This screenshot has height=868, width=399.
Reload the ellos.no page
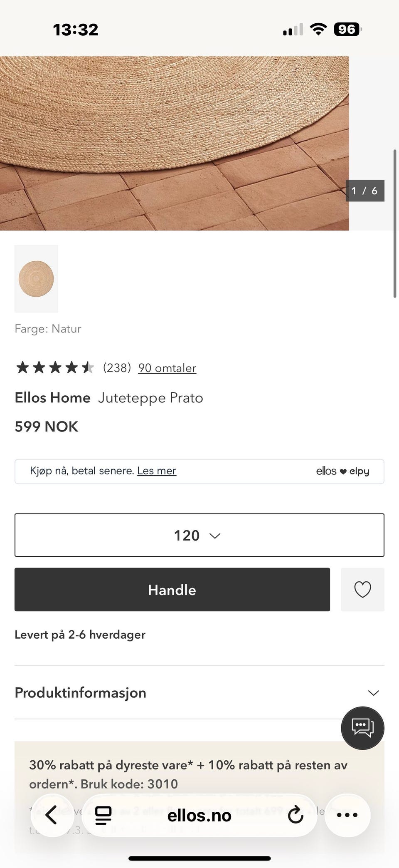(x=295, y=815)
